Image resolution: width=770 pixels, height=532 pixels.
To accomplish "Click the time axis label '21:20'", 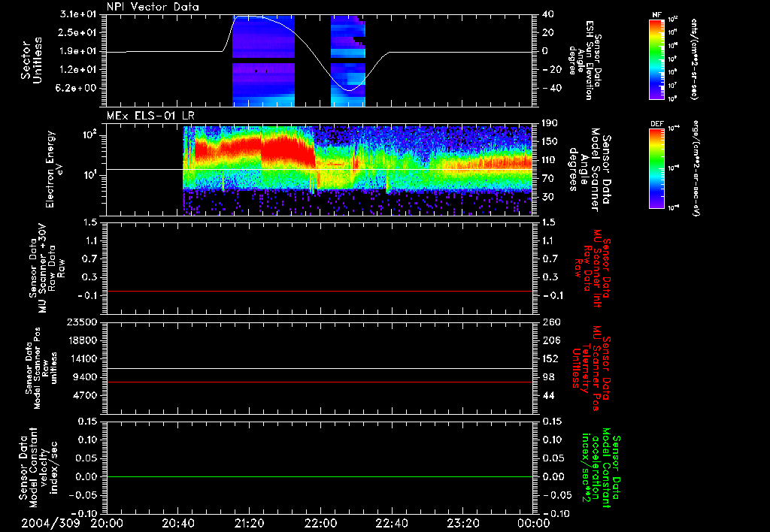I will coord(249,523).
